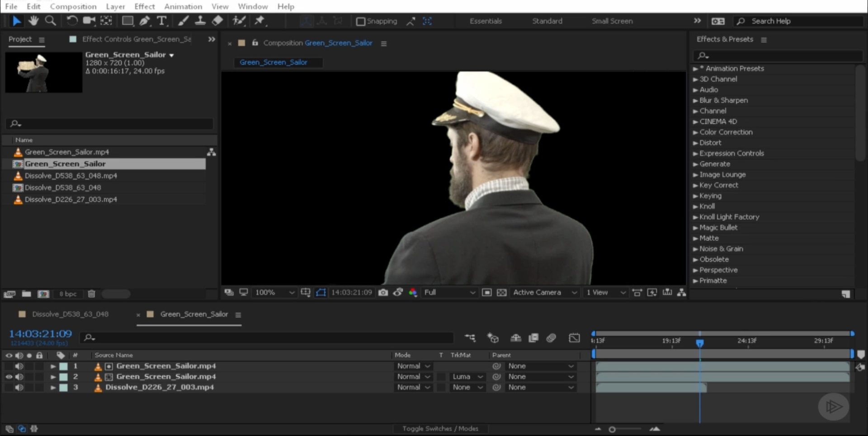Click the 8 bpc color depth button
Viewport: 868px width, 436px height.
[68, 294]
